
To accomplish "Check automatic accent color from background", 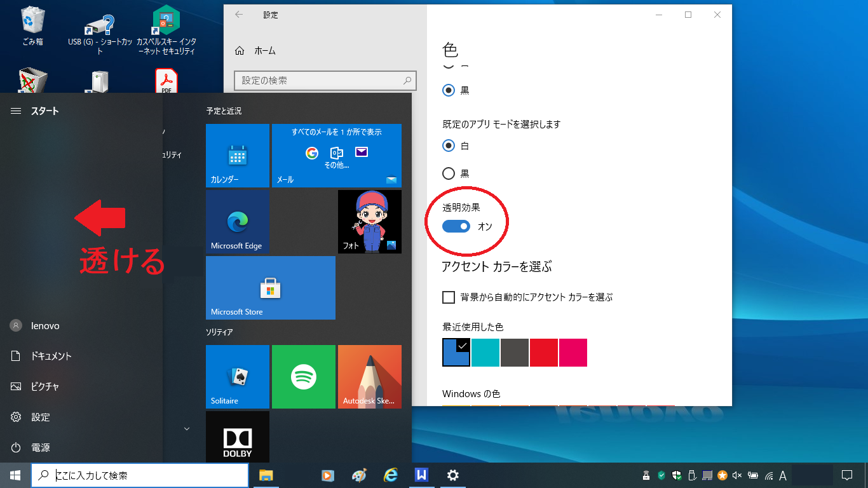I will pos(449,297).
